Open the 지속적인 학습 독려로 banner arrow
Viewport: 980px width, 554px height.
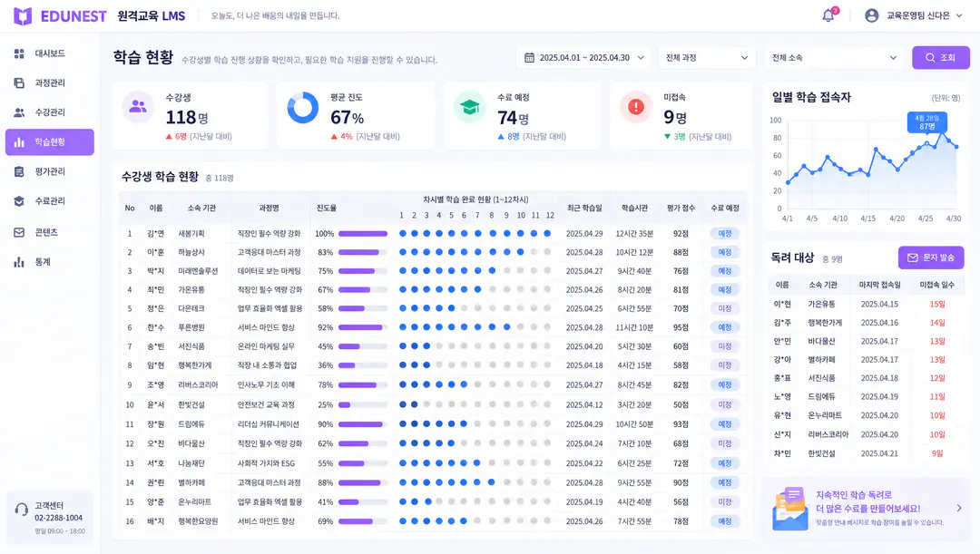959,508
